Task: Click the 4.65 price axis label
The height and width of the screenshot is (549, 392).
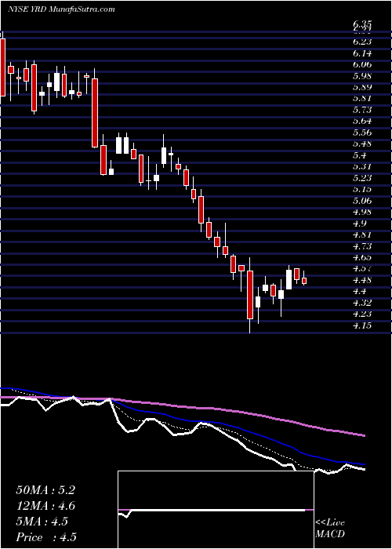Action: click(362, 258)
